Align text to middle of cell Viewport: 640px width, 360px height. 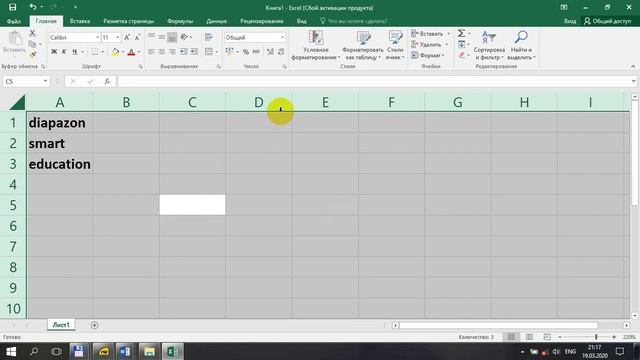(x=162, y=37)
